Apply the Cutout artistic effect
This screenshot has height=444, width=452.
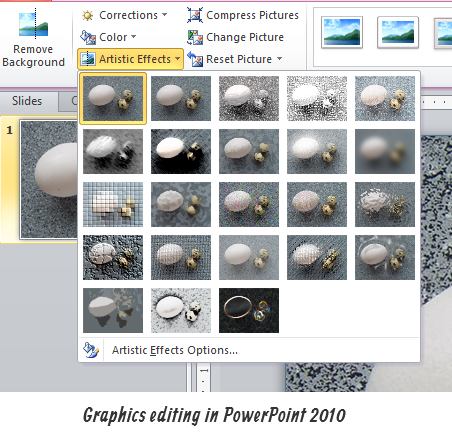coord(113,310)
